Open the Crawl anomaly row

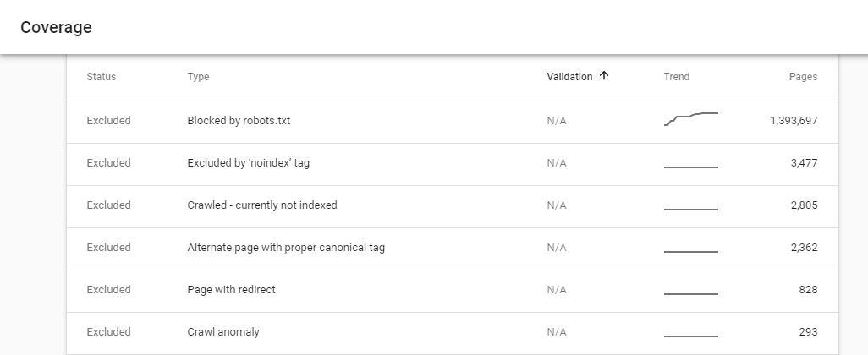[x=223, y=332]
